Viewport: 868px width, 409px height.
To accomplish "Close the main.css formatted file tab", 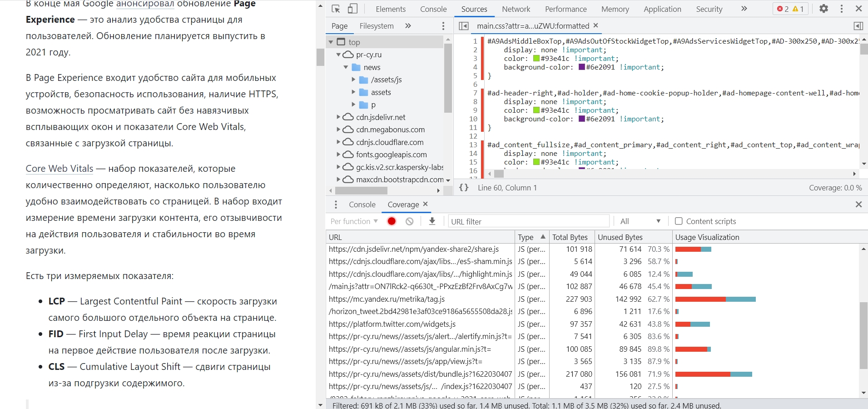I will pyautogui.click(x=595, y=25).
